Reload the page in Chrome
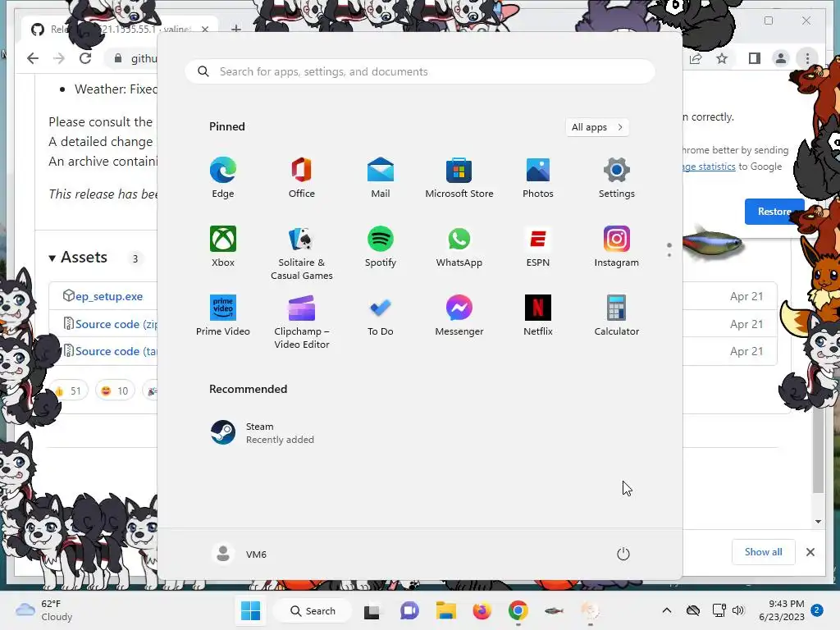 [85, 58]
